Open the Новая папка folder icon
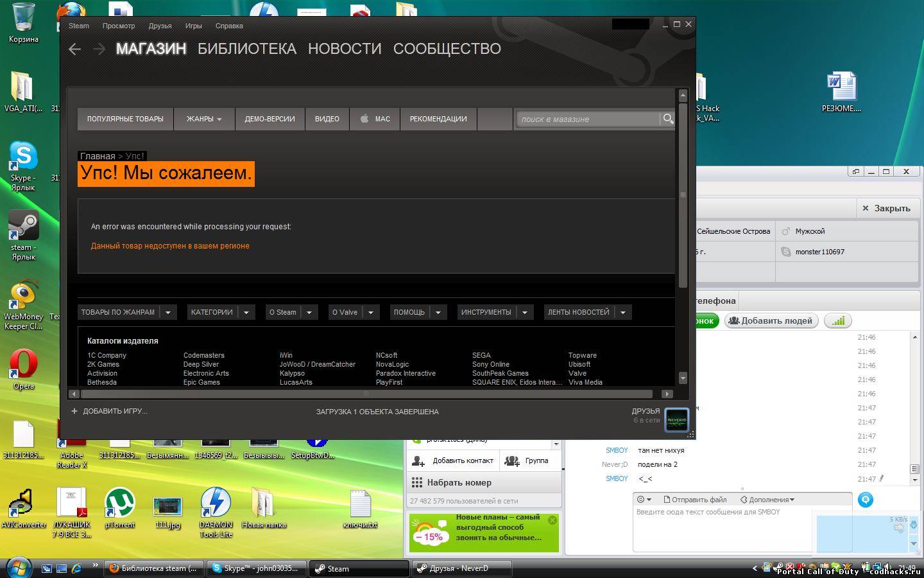This screenshot has width=924, height=578. pos(263,508)
